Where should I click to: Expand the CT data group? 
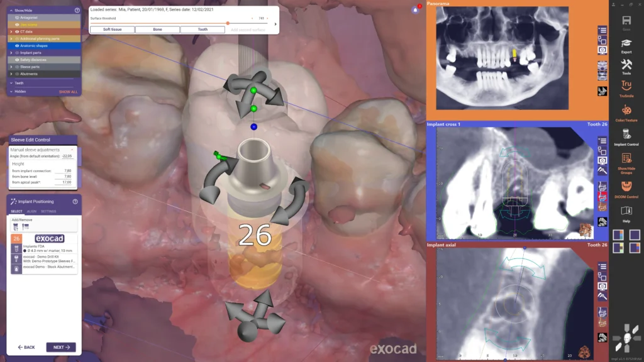[x=11, y=31]
